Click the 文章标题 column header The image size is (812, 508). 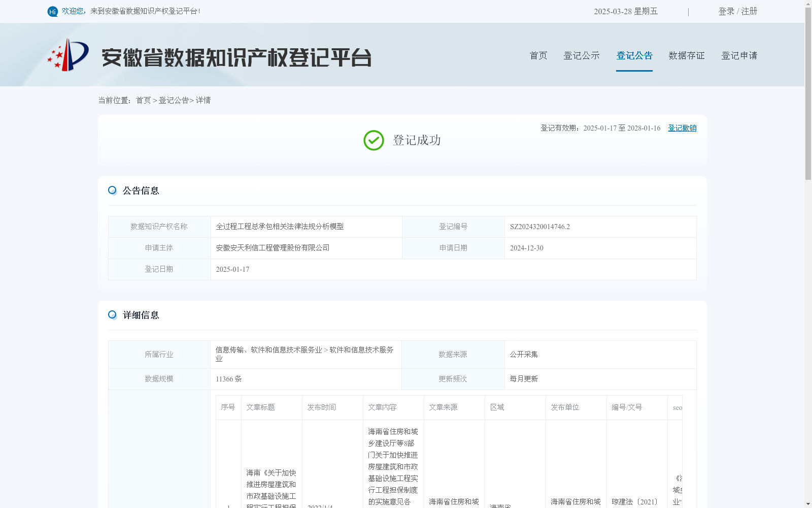coord(260,407)
